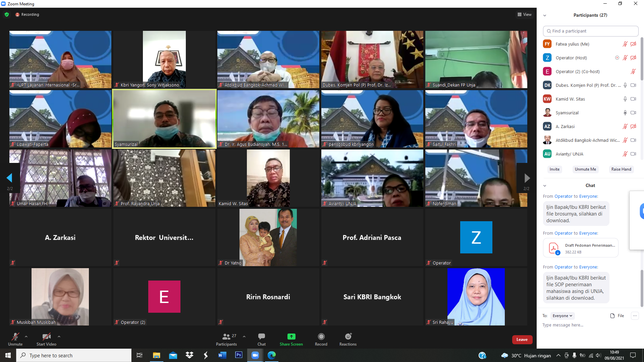Click the Record icon in toolbar
644x362 pixels.
coord(321,337)
